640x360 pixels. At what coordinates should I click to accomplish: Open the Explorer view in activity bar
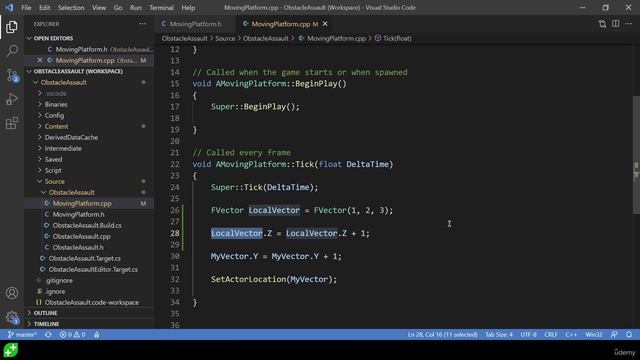click(12, 27)
